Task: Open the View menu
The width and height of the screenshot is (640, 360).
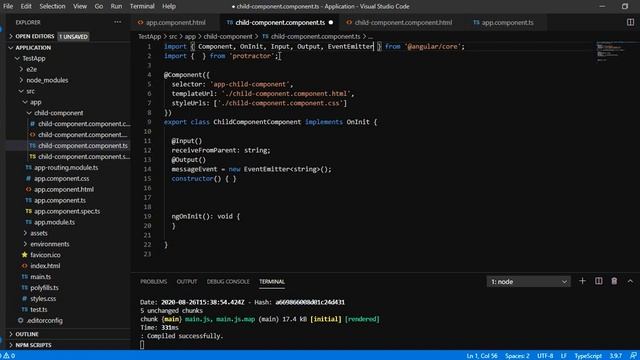Action: point(80,6)
